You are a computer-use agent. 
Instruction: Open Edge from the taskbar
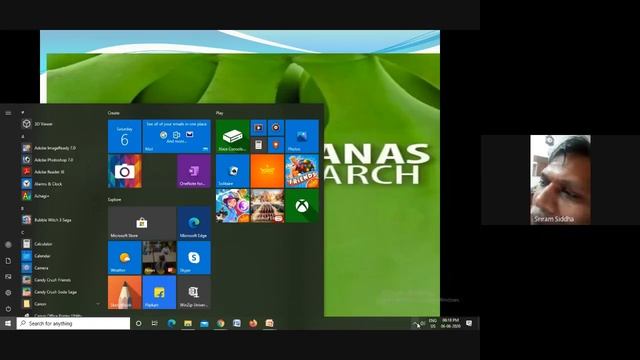click(171, 323)
